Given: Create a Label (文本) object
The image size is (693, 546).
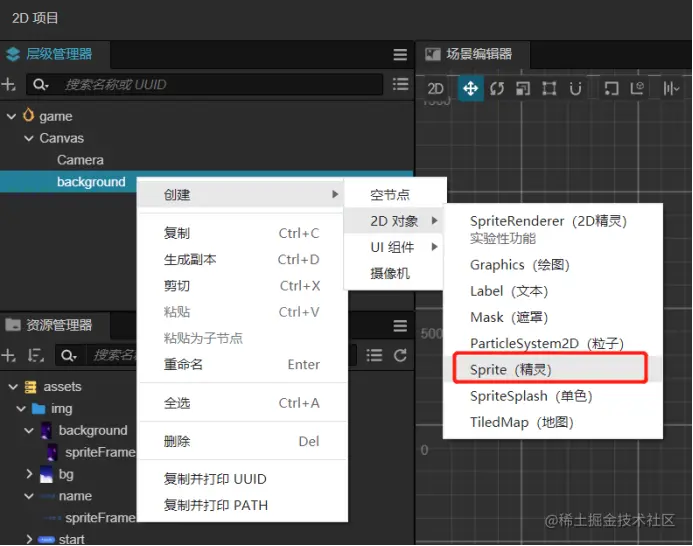Looking at the screenshot, I should [x=552, y=291].
